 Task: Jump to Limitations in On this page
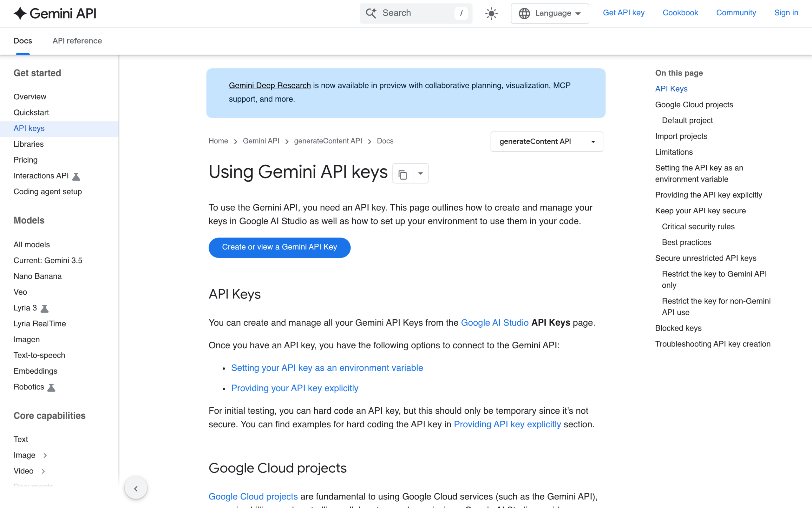click(674, 152)
